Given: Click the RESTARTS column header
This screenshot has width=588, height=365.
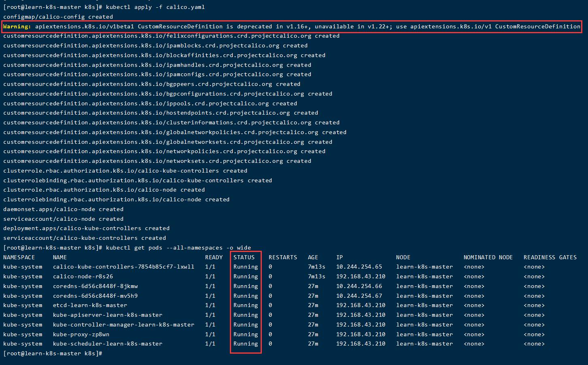Looking at the screenshot, I should (283, 258).
